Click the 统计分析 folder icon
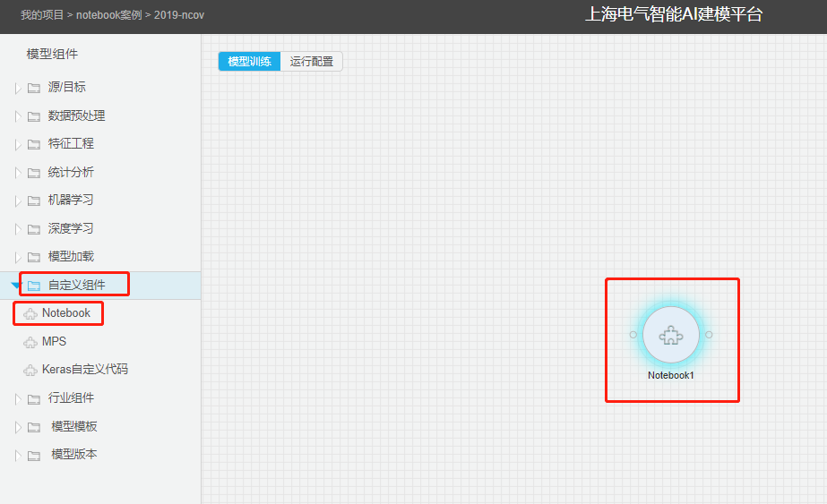827x504 pixels. tap(34, 173)
